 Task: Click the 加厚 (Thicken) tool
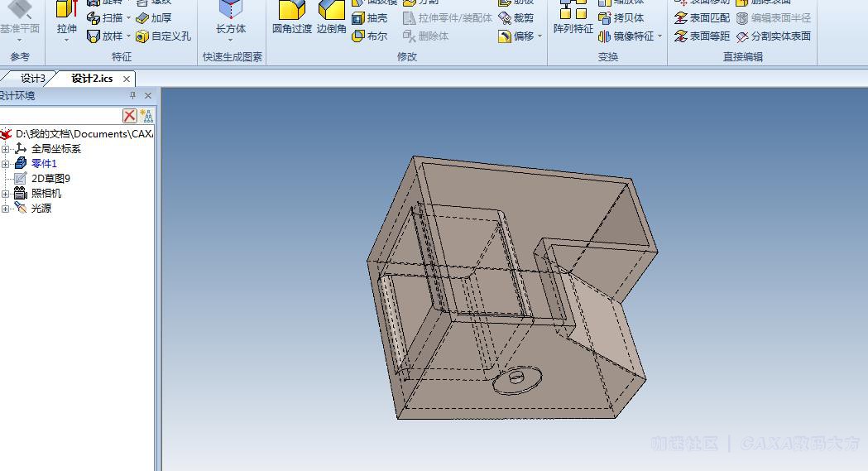pyautogui.click(x=154, y=18)
